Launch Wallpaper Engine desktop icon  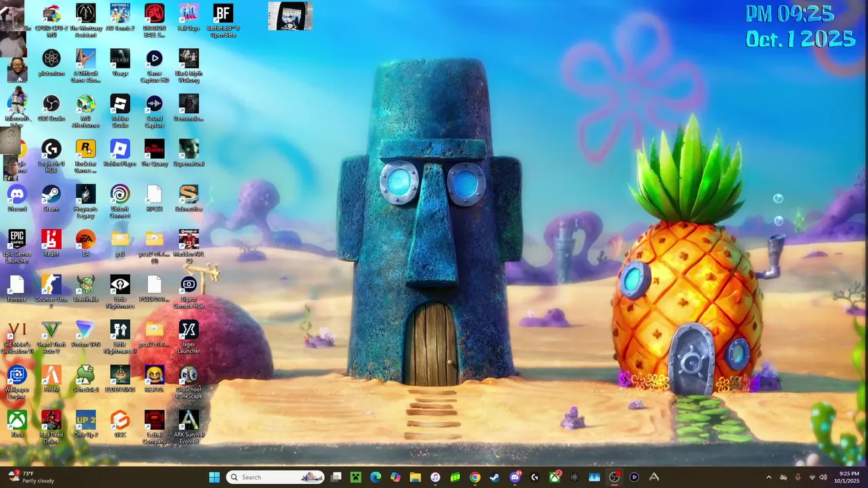coord(17,382)
